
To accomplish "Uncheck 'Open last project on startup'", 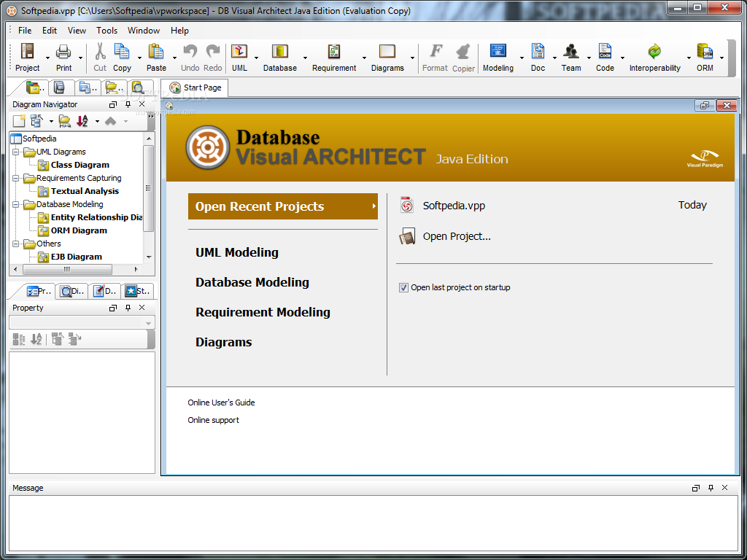I will click(403, 287).
